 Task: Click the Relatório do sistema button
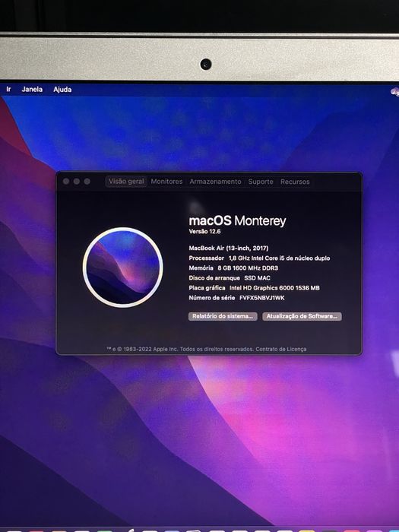(x=223, y=316)
